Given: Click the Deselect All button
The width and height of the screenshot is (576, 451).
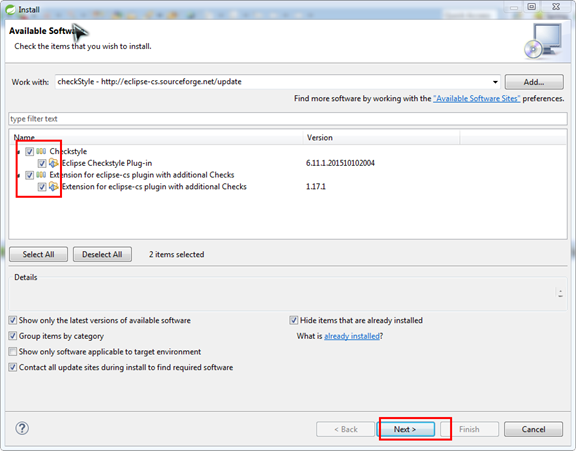Looking at the screenshot, I should point(102,254).
